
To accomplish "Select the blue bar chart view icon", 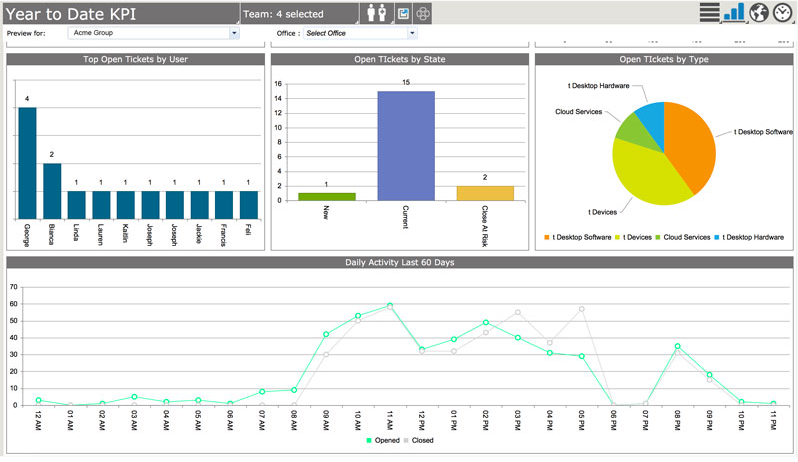I will pos(734,12).
